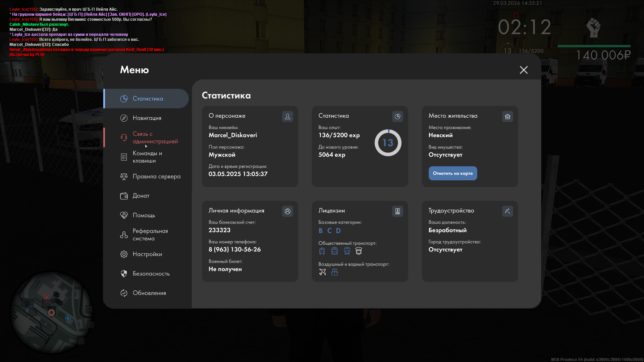
Task: Click the circular minimap
Action: coord(51,312)
